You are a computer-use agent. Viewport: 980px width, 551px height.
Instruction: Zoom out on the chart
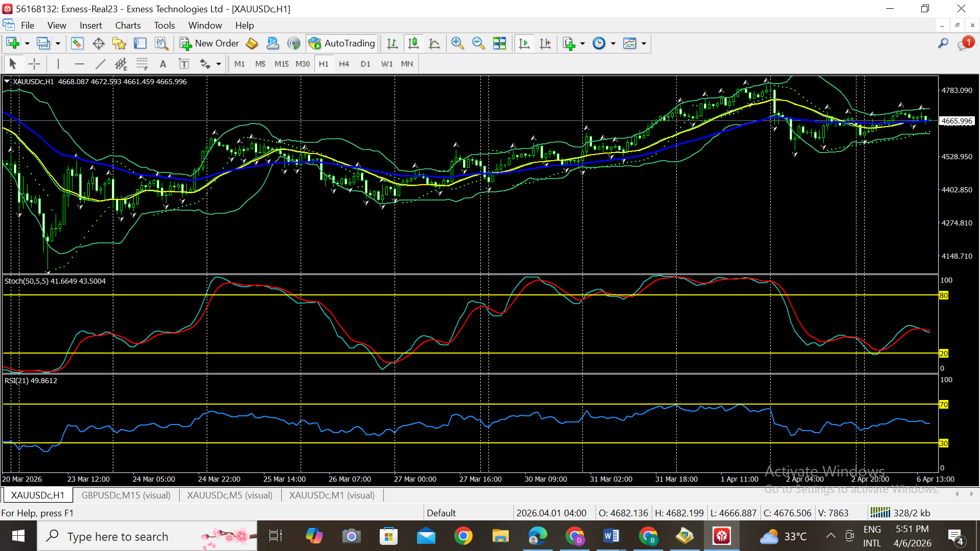pyautogui.click(x=478, y=43)
